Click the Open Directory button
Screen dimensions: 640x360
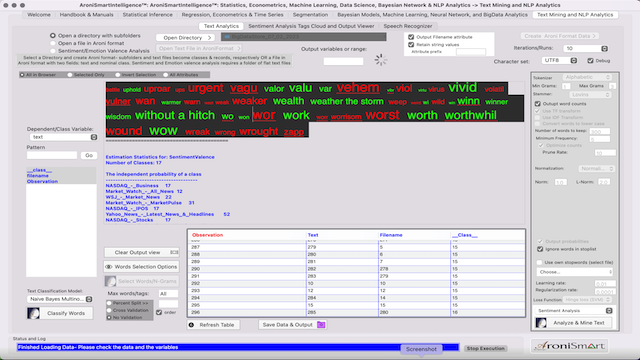(185, 38)
